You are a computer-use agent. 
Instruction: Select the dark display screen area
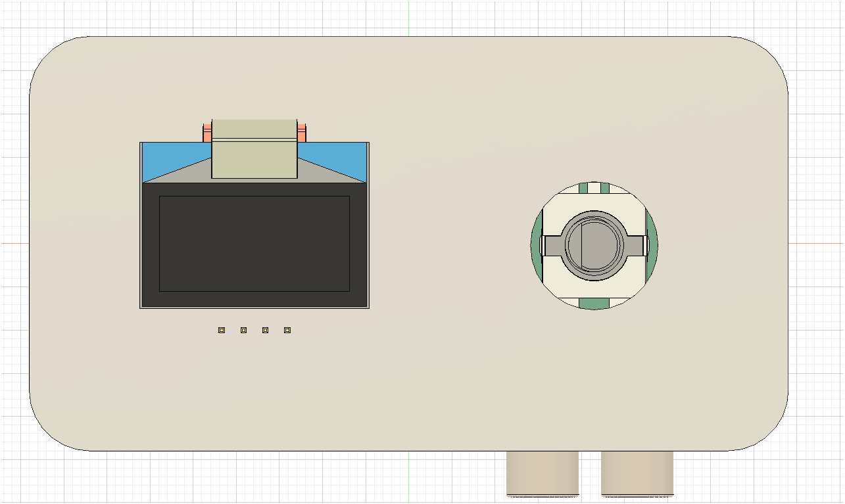click(254, 243)
